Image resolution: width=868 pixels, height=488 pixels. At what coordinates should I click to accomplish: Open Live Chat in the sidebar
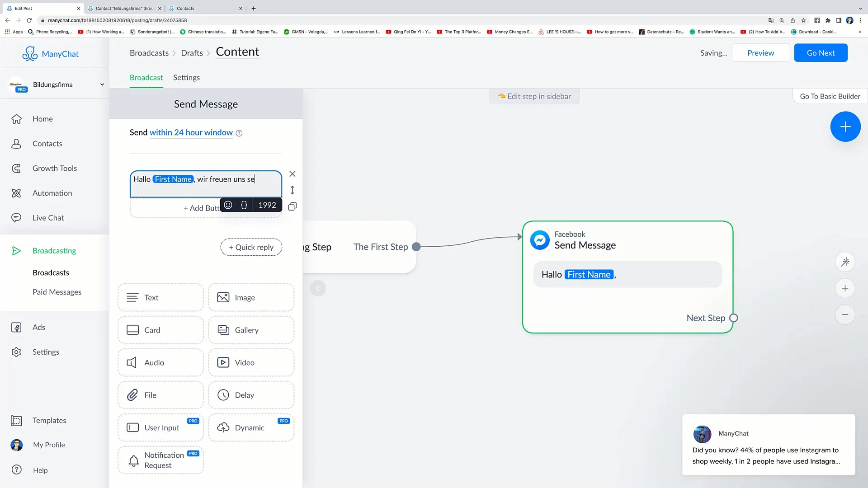48,218
